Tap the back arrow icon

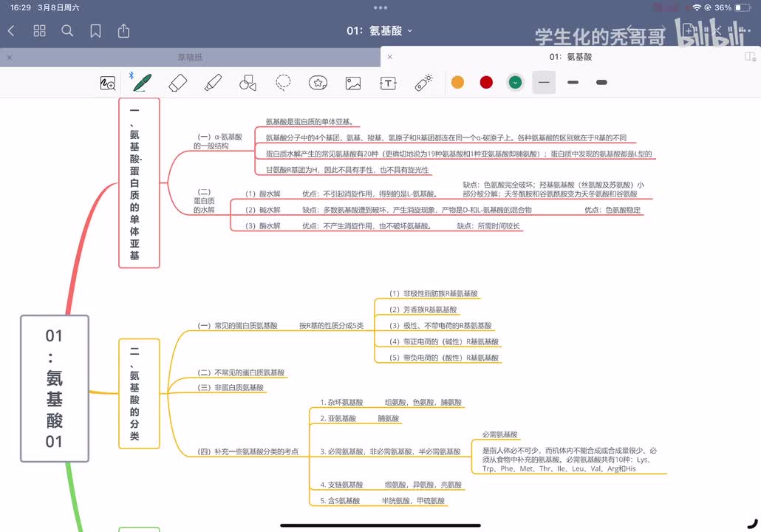[x=12, y=31]
